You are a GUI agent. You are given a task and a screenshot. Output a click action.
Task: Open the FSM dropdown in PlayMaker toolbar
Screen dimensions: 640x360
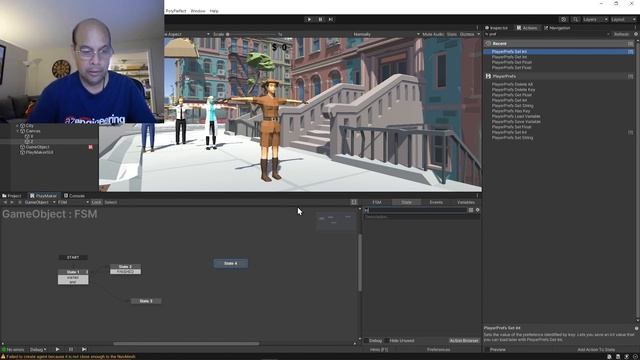(x=73, y=202)
